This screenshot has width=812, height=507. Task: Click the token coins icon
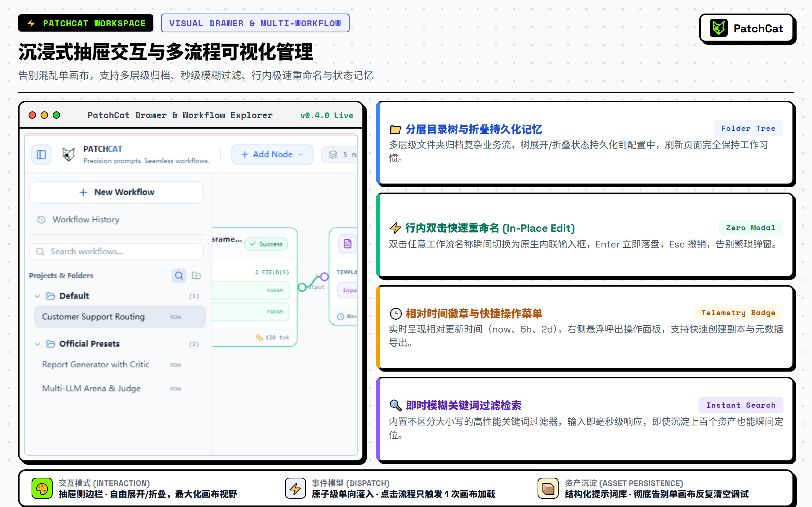pos(259,338)
